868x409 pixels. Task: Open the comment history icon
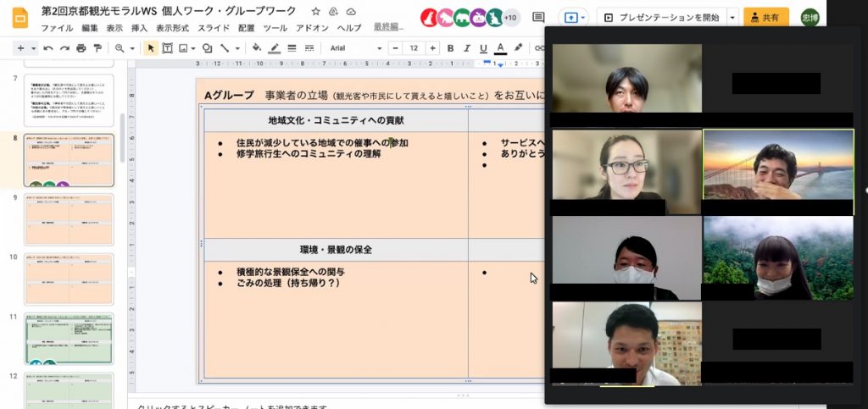click(x=538, y=17)
